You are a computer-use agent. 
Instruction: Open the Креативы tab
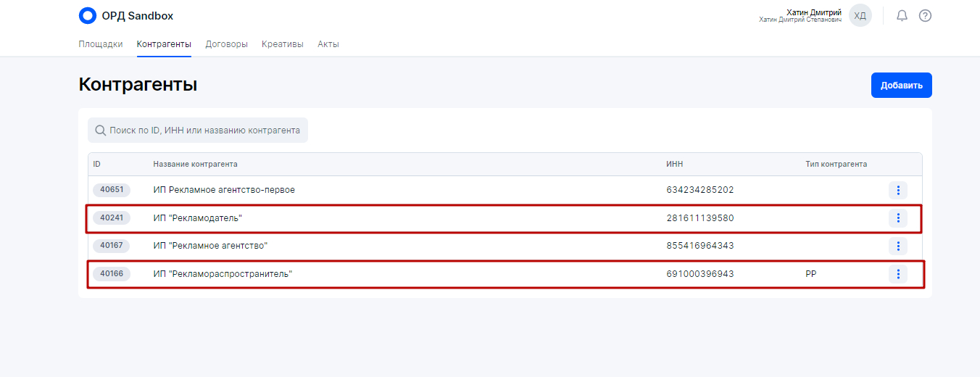pos(283,44)
